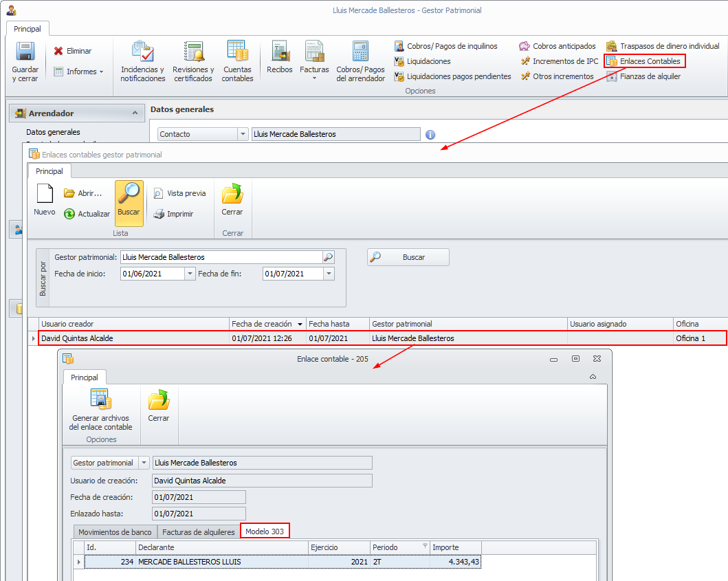
Task: Select row David Quintas Alcalde
Action: coord(382,338)
